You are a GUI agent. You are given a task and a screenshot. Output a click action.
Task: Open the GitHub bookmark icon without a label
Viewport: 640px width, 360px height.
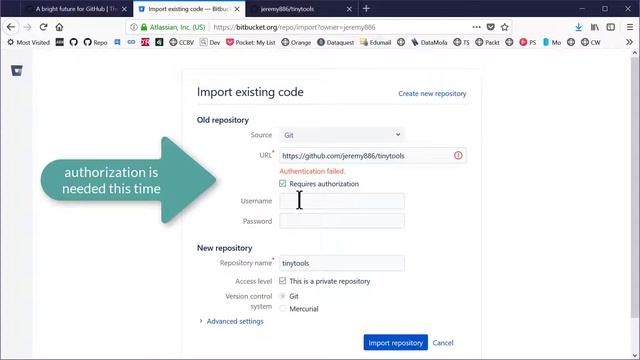(73, 42)
